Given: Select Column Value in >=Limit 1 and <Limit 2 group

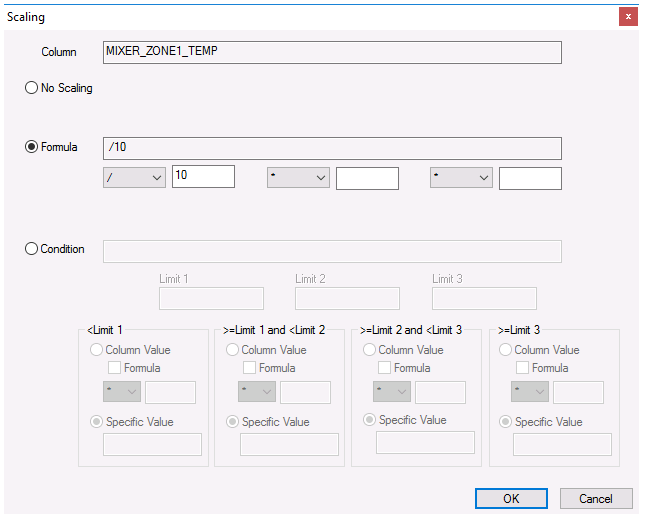Looking at the screenshot, I should (232, 350).
